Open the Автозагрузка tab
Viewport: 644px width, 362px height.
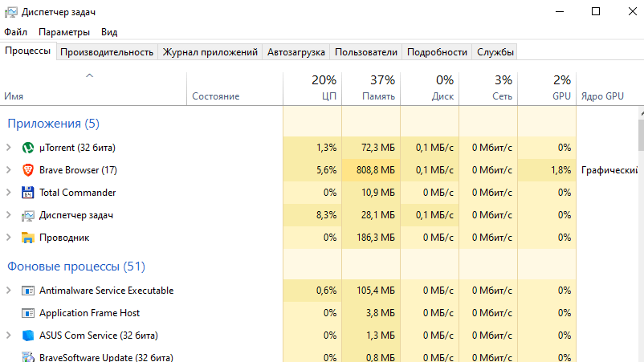click(x=296, y=52)
